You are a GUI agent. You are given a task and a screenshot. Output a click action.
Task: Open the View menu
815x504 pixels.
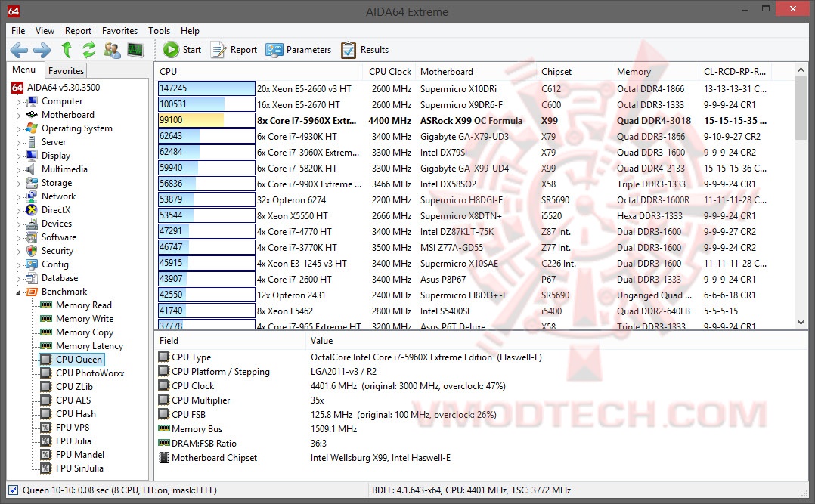click(x=45, y=31)
